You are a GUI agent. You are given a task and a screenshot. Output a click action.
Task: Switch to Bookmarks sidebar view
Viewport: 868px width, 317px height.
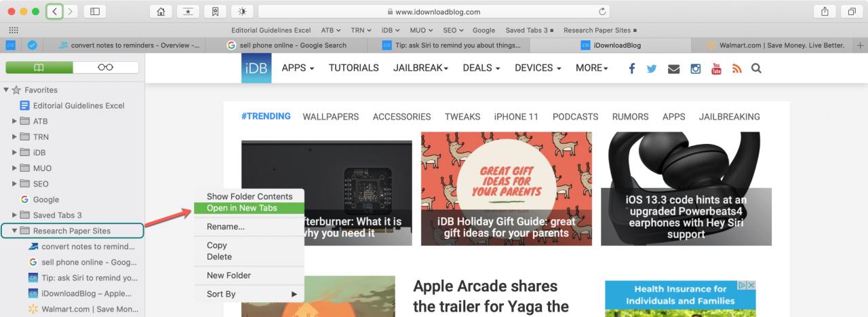point(39,67)
